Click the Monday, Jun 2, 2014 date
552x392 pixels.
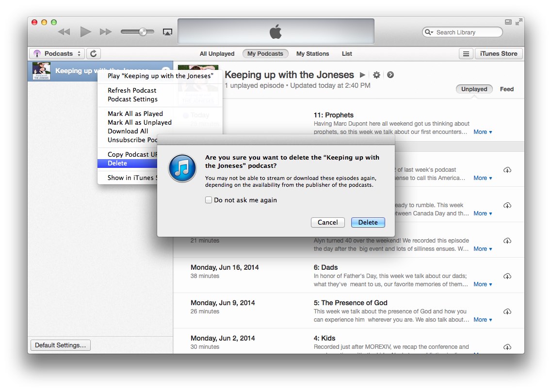tap(223, 338)
